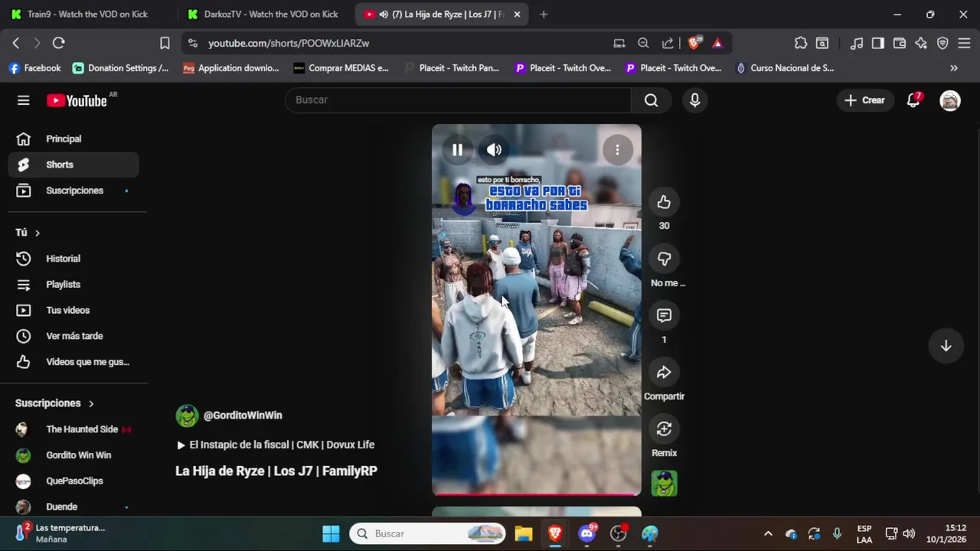Expand the Suscripciones section header
The width and height of the screenshot is (980, 551).
tap(54, 403)
